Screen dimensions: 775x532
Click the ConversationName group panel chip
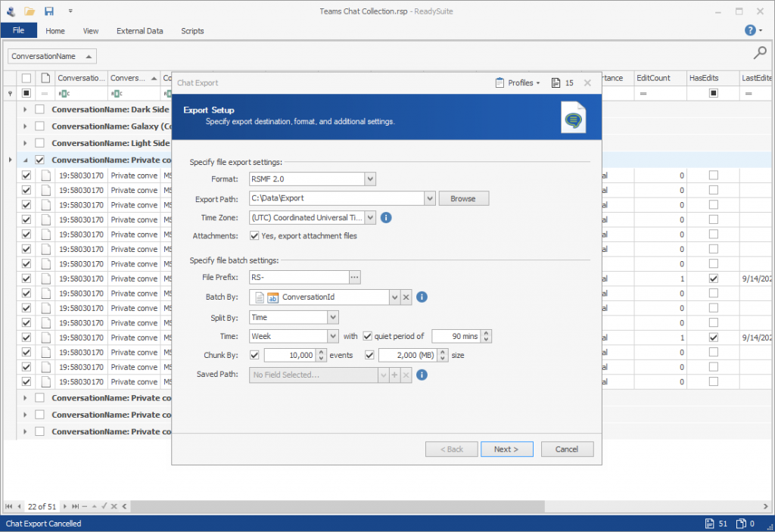(51, 56)
